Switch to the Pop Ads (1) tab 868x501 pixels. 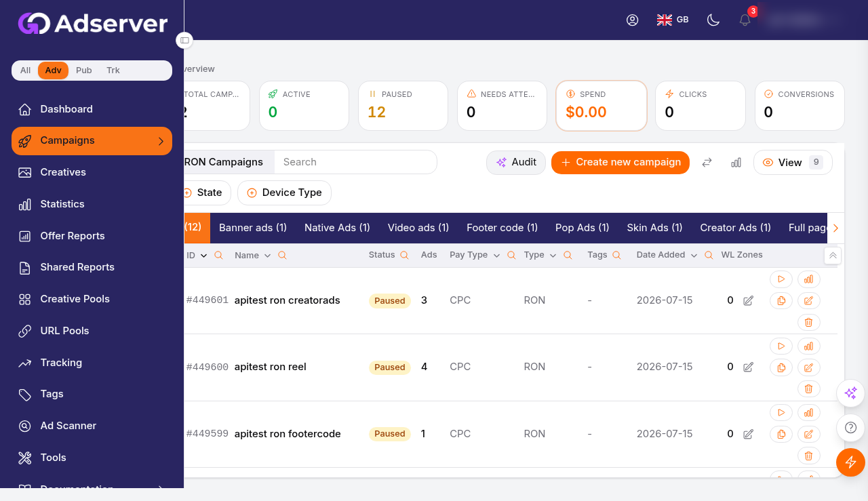[583, 228]
